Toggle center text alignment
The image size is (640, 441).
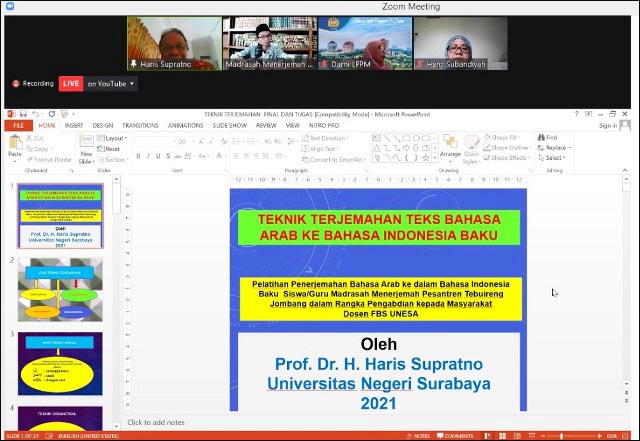(x=246, y=156)
